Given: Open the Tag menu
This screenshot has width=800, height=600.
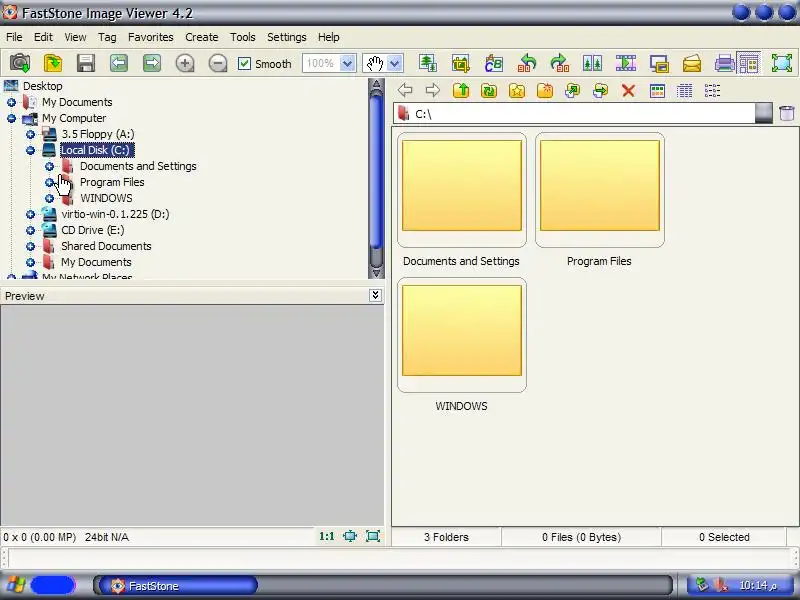Looking at the screenshot, I should click(x=107, y=37).
